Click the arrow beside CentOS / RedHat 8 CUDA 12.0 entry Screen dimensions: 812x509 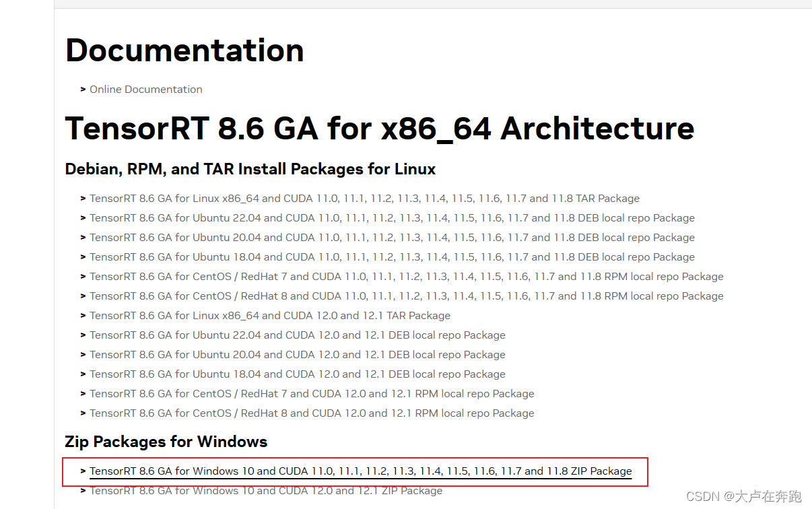(82, 413)
